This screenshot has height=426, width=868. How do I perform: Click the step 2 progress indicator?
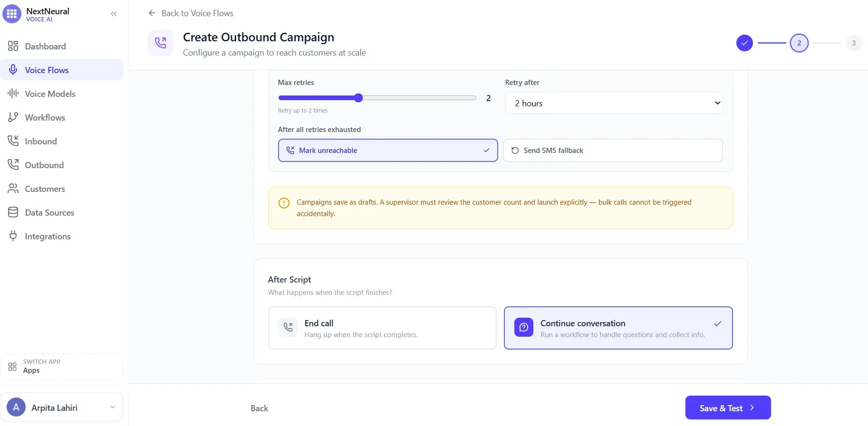click(x=799, y=43)
